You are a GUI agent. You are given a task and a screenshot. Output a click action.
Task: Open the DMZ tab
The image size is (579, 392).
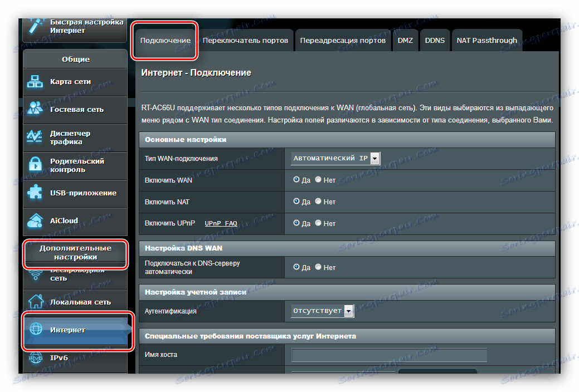click(x=405, y=40)
